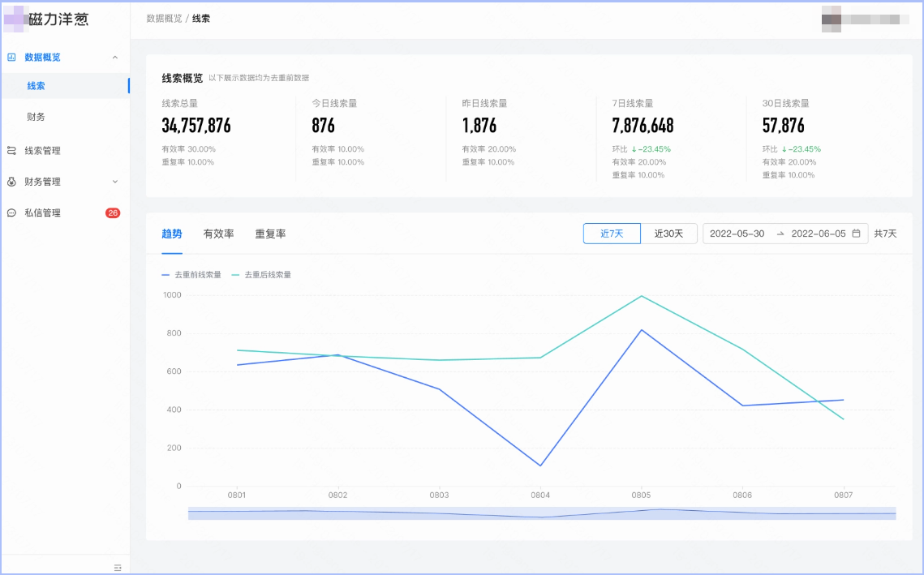
Task: Click the calendar icon in date range picker
Action: [856, 234]
